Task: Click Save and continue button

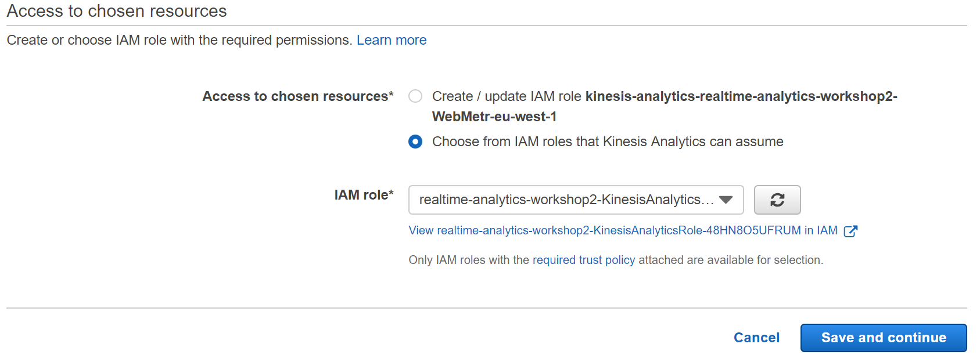Action: click(x=884, y=338)
